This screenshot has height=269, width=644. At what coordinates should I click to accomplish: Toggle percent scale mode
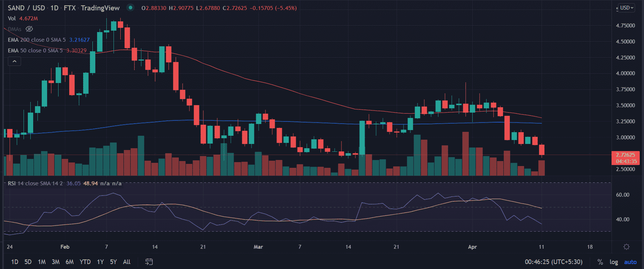click(600, 262)
